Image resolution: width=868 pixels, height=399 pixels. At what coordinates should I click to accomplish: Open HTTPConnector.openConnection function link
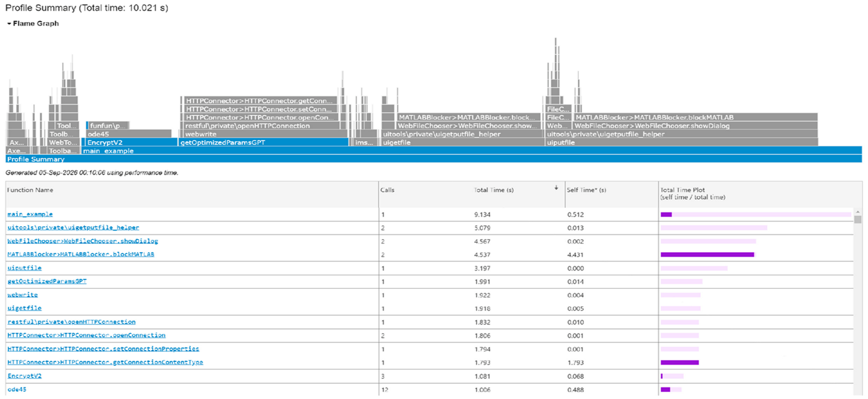(x=86, y=335)
